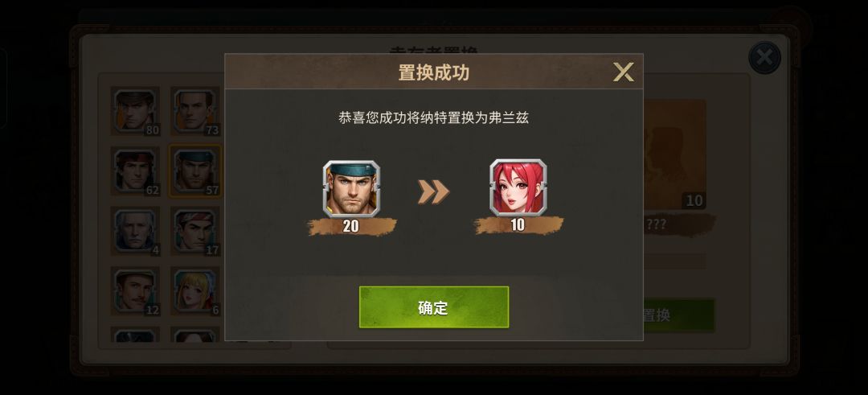Select the mustached hero with count 12
The image size is (868, 395).
coord(135,291)
